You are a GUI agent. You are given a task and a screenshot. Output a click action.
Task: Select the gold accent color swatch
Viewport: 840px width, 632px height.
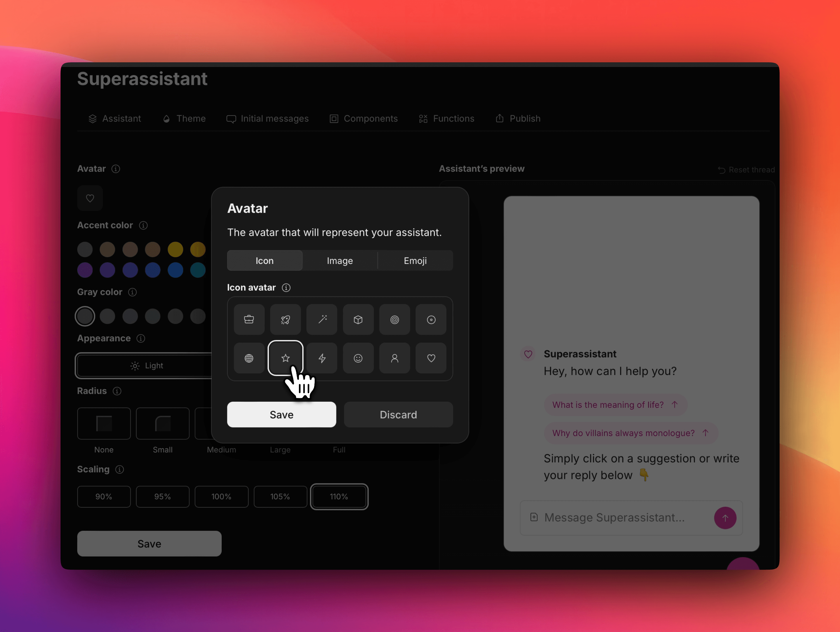pyautogui.click(x=175, y=250)
